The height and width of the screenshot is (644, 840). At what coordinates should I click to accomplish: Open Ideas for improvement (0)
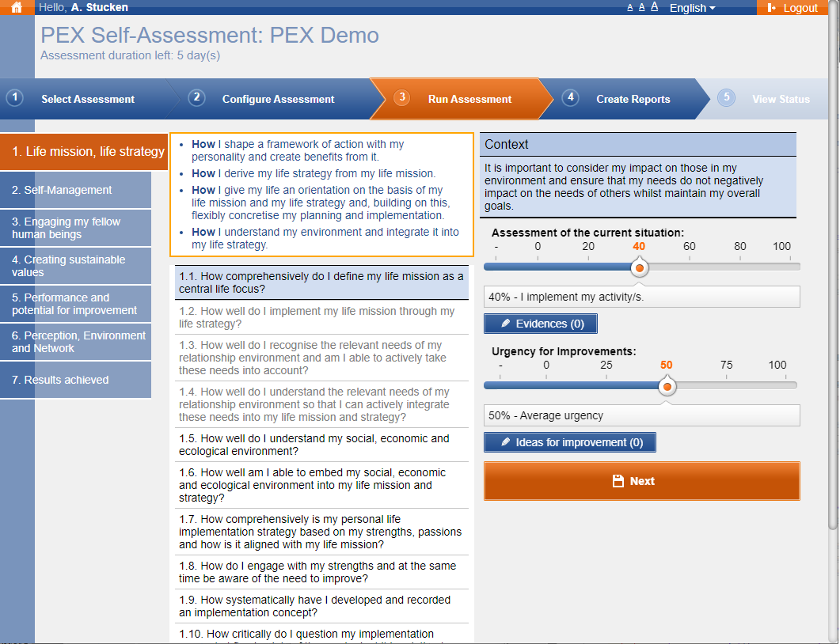570,442
